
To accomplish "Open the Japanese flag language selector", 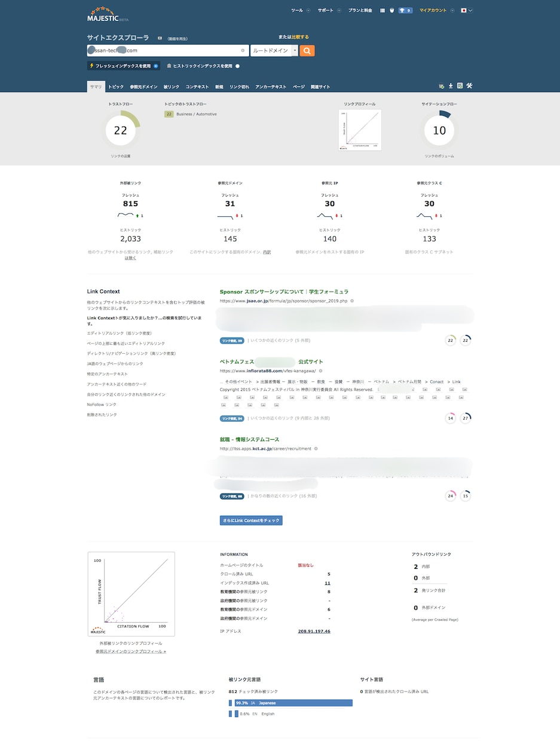I will tap(467, 10).
